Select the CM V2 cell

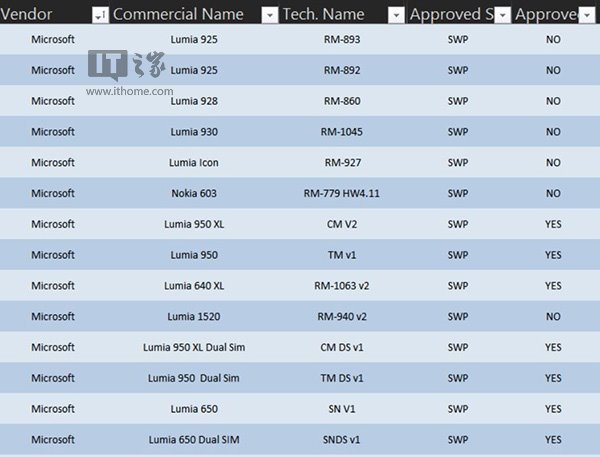click(x=342, y=224)
